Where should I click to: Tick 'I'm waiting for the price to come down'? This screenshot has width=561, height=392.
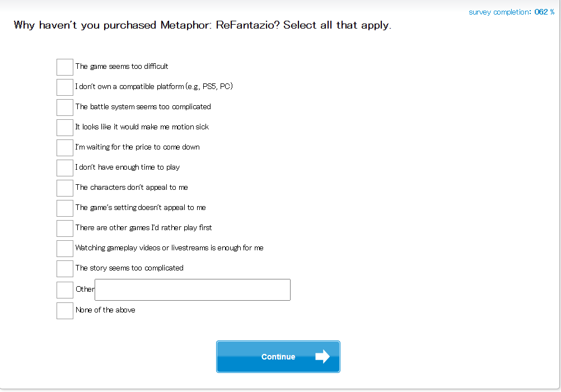pyautogui.click(x=65, y=148)
